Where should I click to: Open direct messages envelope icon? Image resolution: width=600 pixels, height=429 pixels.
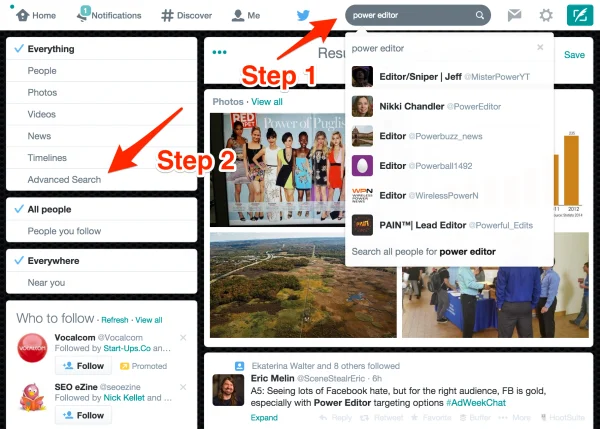[514, 15]
